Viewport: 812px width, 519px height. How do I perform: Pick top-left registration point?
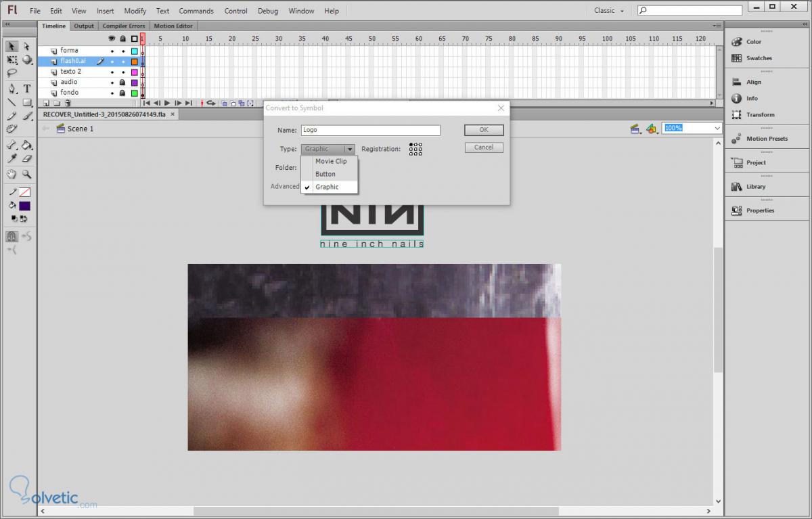coord(411,145)
